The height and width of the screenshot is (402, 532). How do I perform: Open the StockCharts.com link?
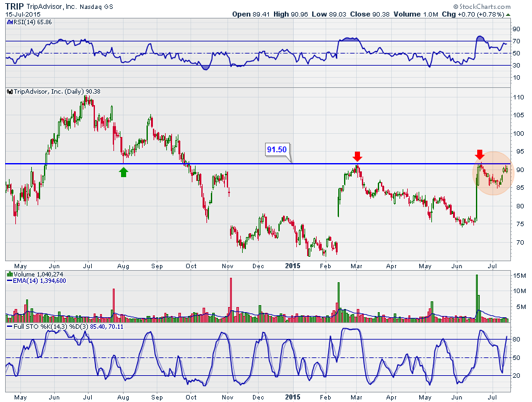(x=485, y=6)
